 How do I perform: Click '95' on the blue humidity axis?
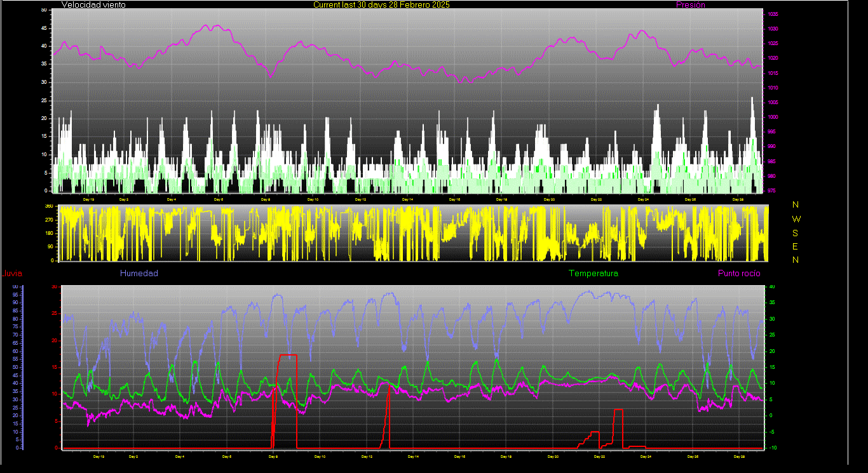(15, 295)
